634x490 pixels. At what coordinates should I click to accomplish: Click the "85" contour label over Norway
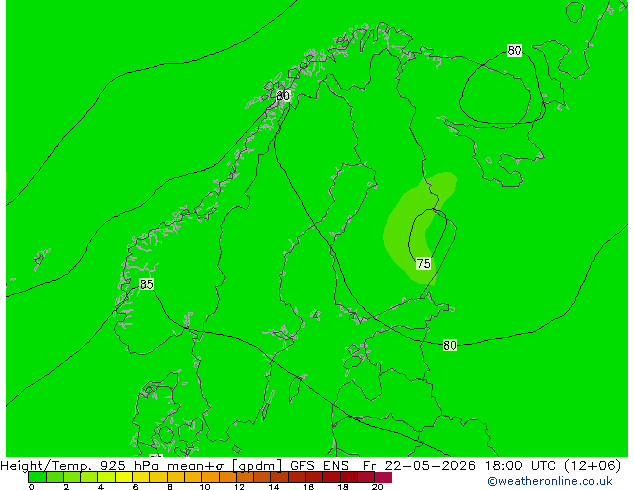[x=146, y=284]
